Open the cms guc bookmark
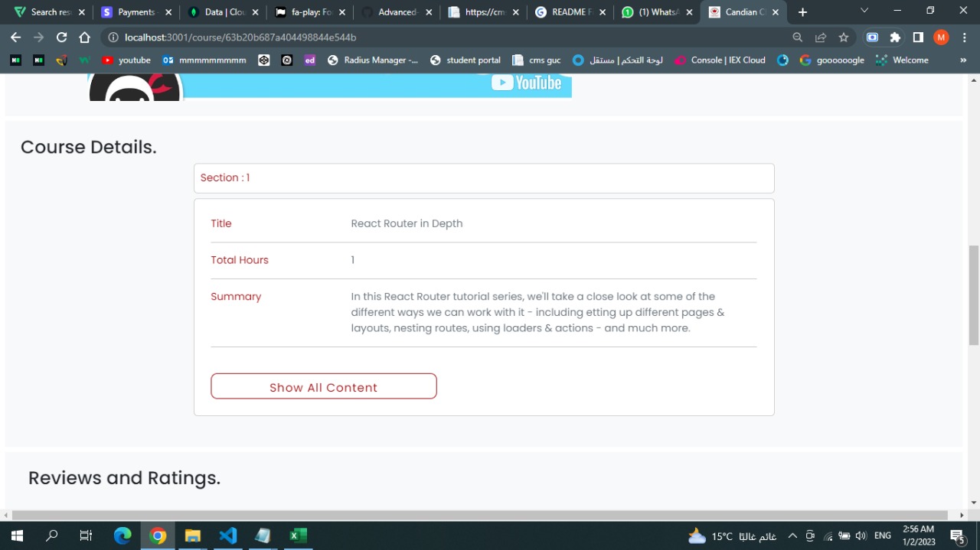Screen dimensions: 980x550 click(x=537, y=60)
